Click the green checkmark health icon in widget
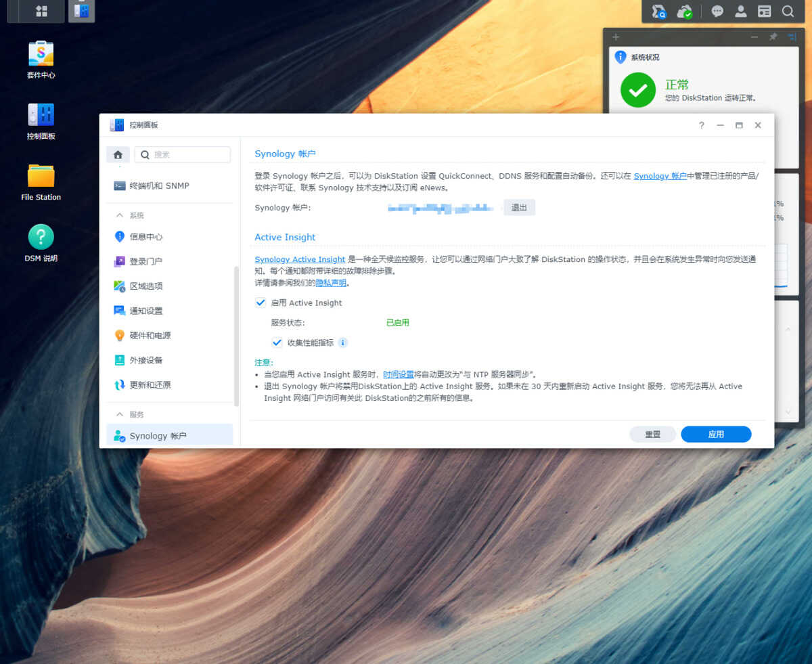Screen dimensions: 812x664 [638, 90]
